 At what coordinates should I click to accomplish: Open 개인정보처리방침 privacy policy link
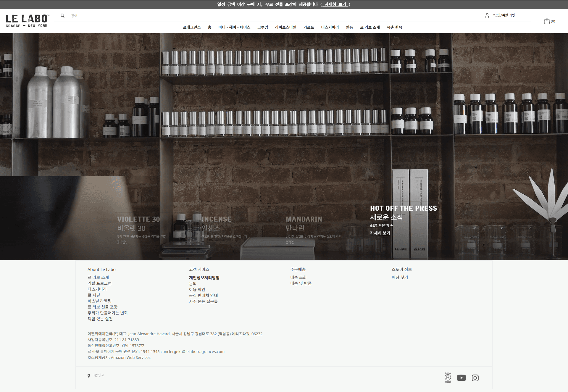(204, 278)
